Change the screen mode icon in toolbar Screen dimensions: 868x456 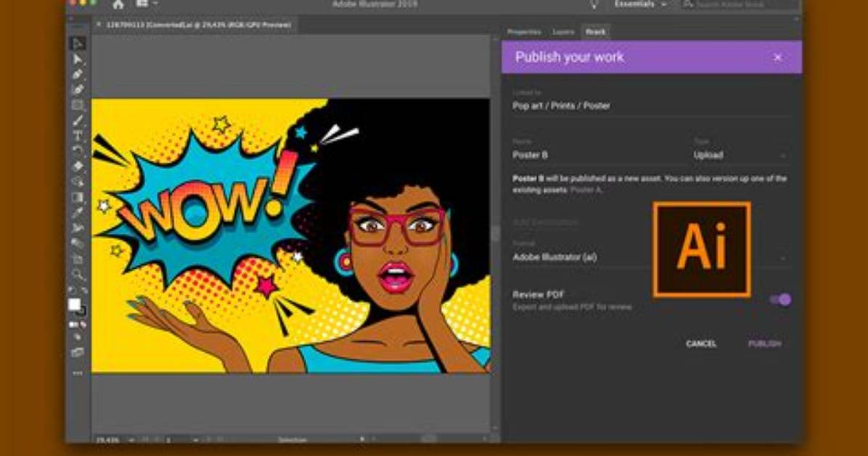(78, 352)
